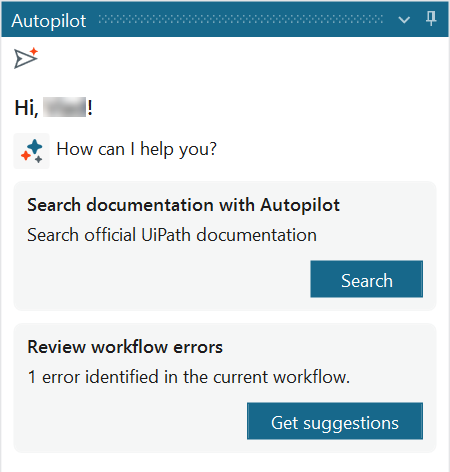Click the Search button
Image resolution: width=450 pixels, height=472 pixels.
pos(366,279)
